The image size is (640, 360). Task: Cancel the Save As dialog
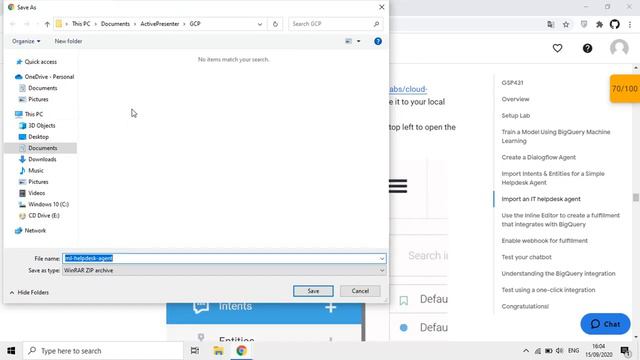pos(360,291)
